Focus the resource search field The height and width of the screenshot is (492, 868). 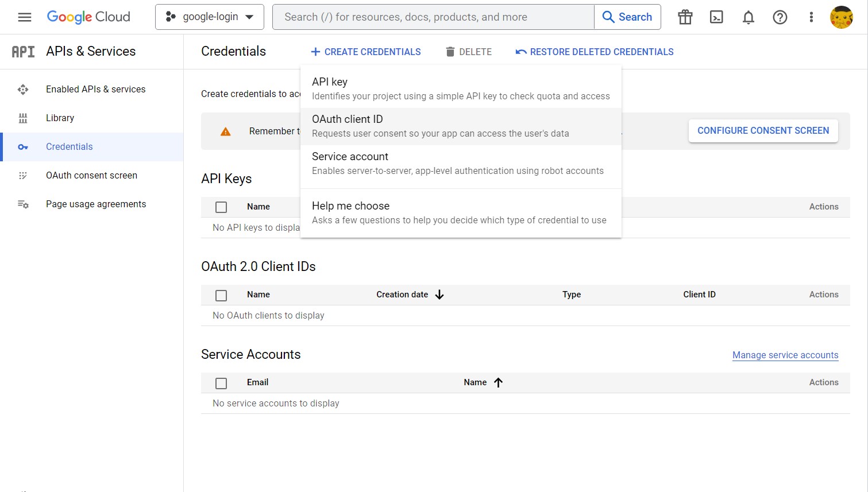pyautogui.click(x=433, y=17)
